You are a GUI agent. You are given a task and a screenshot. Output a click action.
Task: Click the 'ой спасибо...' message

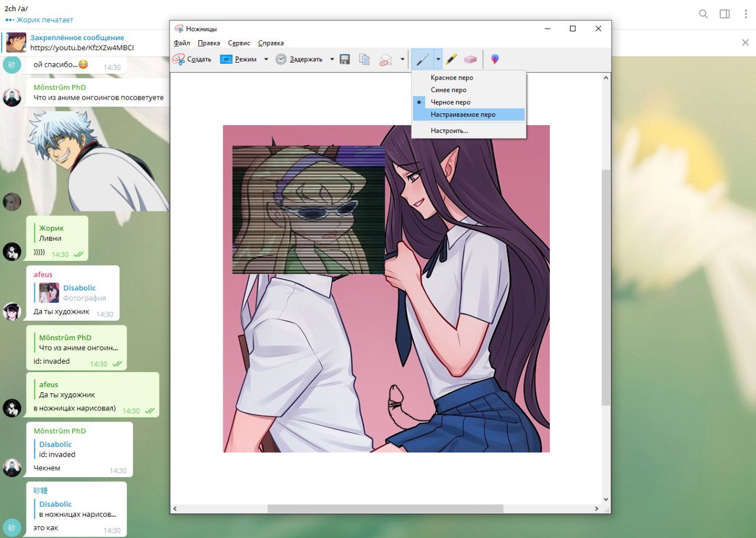61,64
